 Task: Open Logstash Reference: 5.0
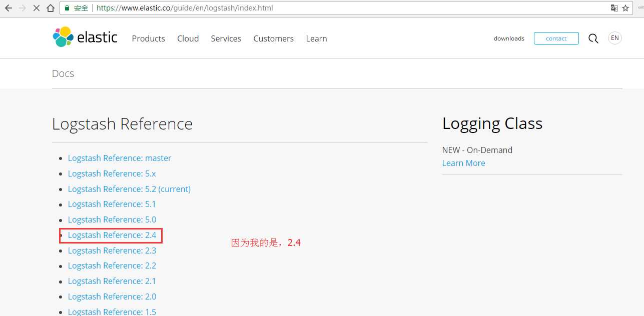point(112,219)
